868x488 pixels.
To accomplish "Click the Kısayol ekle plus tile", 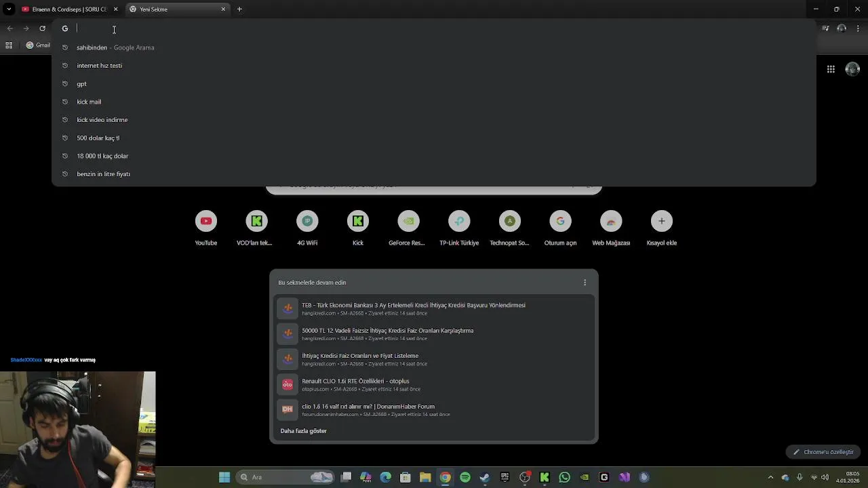I will pyautogui.click(x=662, y=228).
